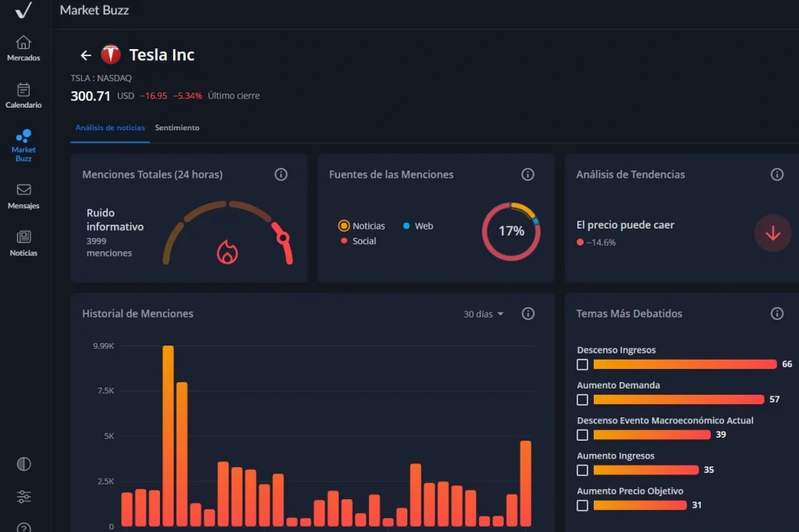Open the sliders settings icon
The height and width of the screenshot is (532, 799).
pyautogui.click(x=24, y=496)
